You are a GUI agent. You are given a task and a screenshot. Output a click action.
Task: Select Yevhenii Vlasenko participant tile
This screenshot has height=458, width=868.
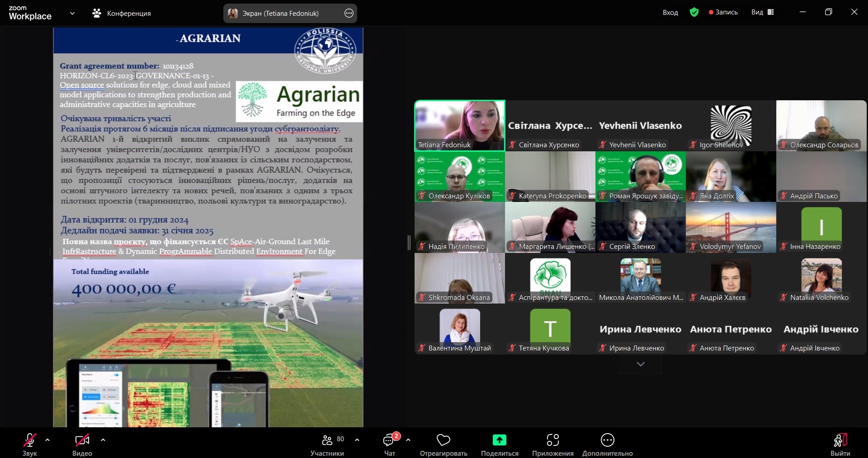pyautogui.click(x=641, y=126)
